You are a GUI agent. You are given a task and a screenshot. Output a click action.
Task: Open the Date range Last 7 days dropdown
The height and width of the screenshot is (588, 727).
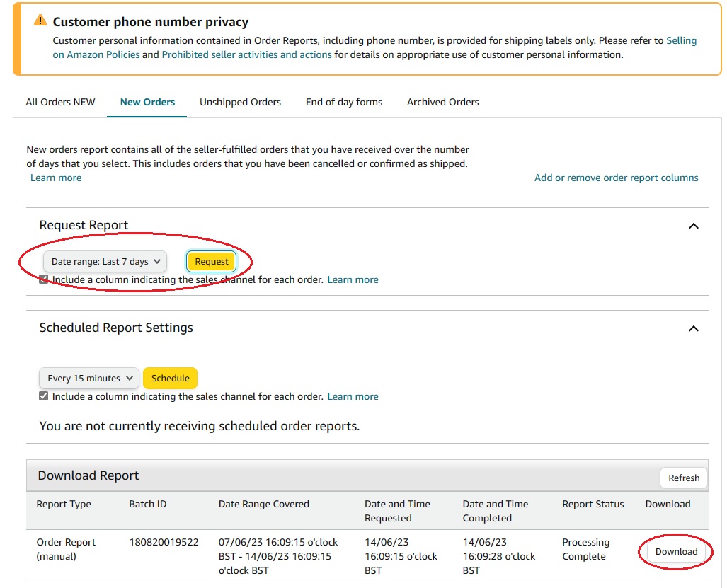coord(106,262)
